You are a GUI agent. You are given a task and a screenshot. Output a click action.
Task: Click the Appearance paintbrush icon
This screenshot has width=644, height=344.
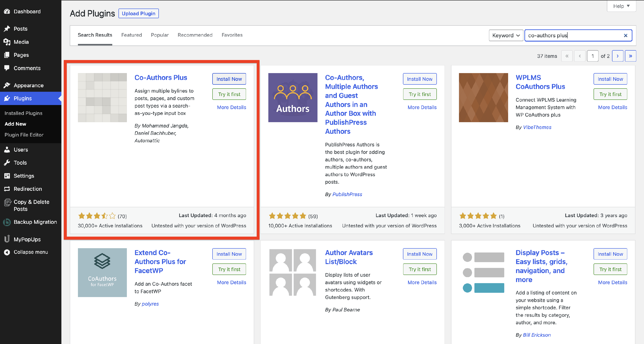click(7, 85)
